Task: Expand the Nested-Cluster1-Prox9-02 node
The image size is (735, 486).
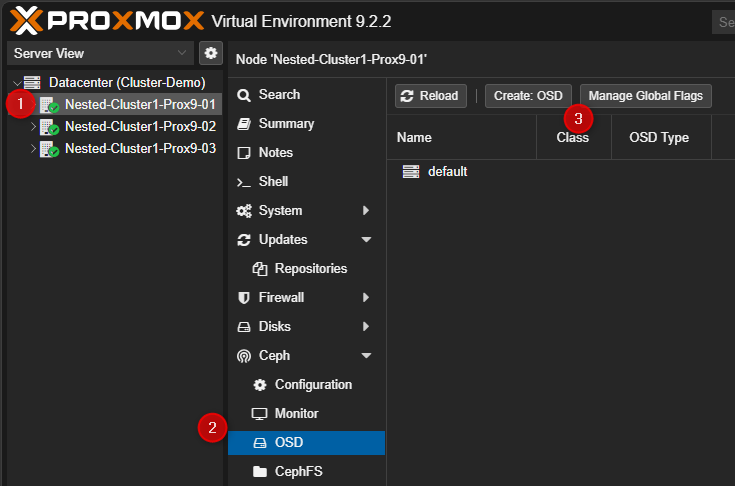Action: (33, 126)
